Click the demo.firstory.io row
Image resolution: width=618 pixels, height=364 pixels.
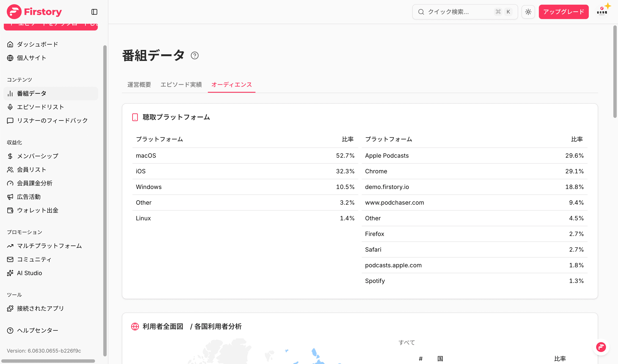pyautogui.click(x=475, y=187)
